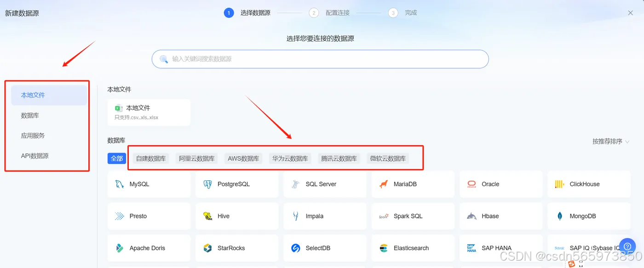The width and height of the screenshot is (644, 268).
Task: 点击步骤「配置连接」
Action: pyautogui.click(x=337, y=12)
